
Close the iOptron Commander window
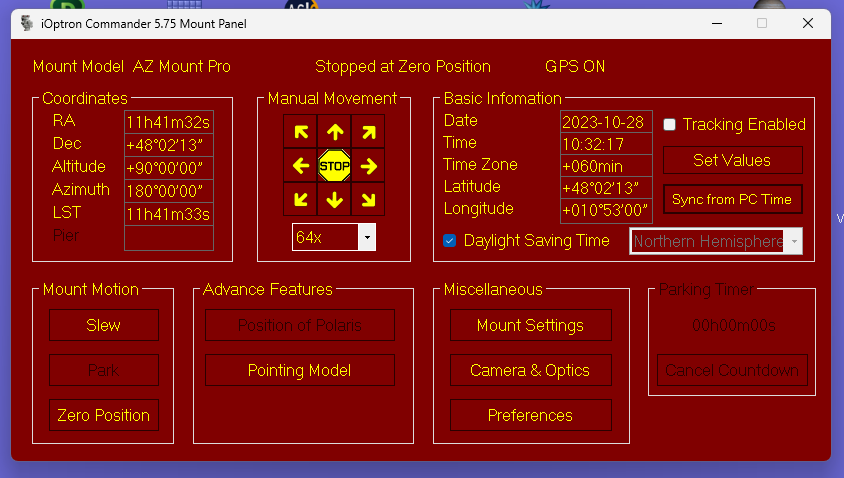click(x=807, y=23)
